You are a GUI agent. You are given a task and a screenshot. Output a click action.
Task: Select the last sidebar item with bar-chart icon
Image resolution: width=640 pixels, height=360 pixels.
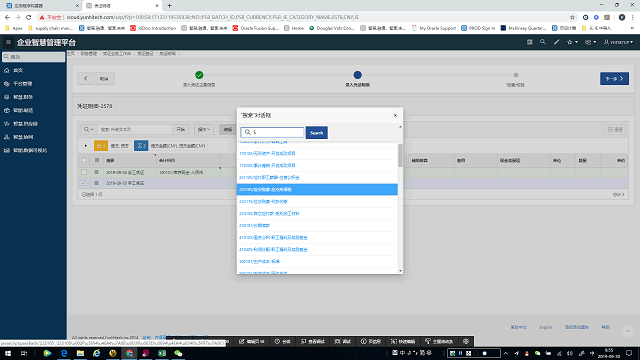click(x=33, y=151)
